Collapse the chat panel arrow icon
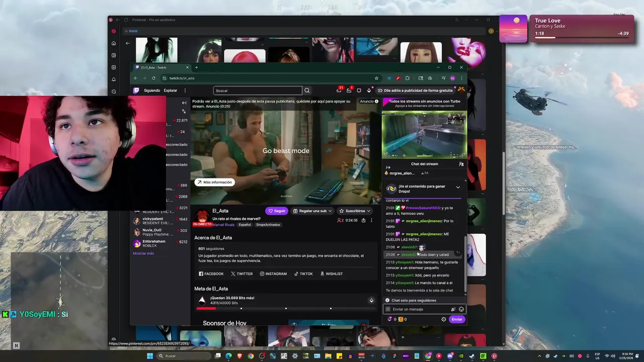644x362 pixels. [x=388, y=167]
